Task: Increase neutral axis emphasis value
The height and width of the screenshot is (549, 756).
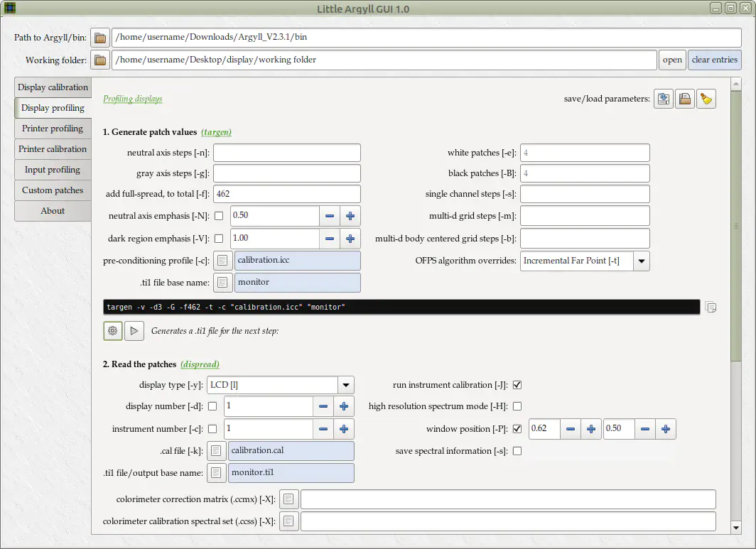Action: tap(350, 216)
